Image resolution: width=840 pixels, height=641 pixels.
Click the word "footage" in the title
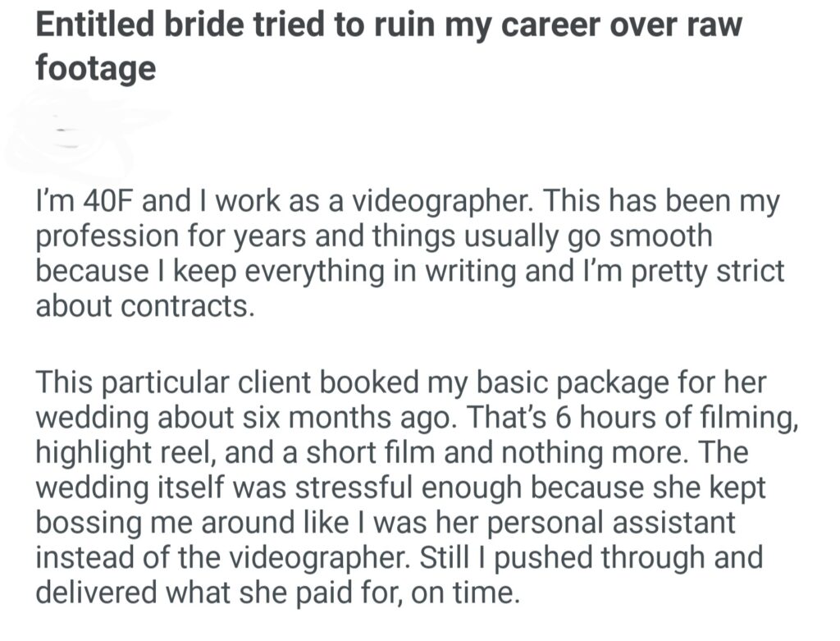95,68
